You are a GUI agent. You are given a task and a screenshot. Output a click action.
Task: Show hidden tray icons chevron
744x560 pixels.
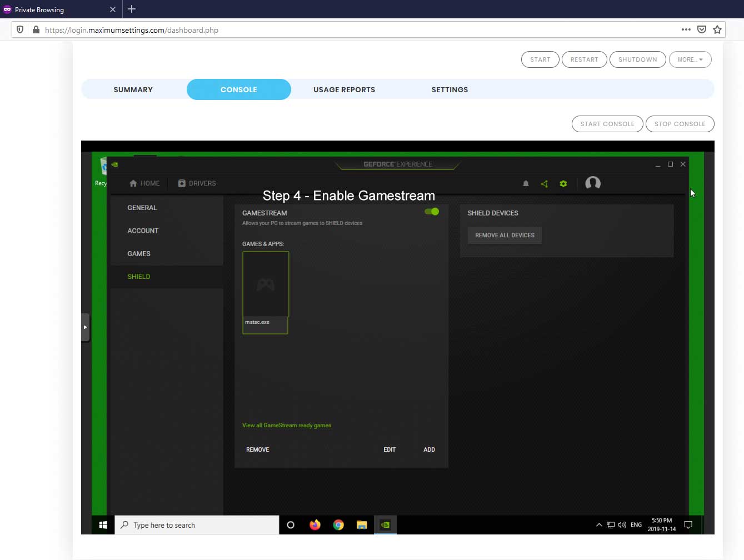pyautogui.click(x=599, y=525)
